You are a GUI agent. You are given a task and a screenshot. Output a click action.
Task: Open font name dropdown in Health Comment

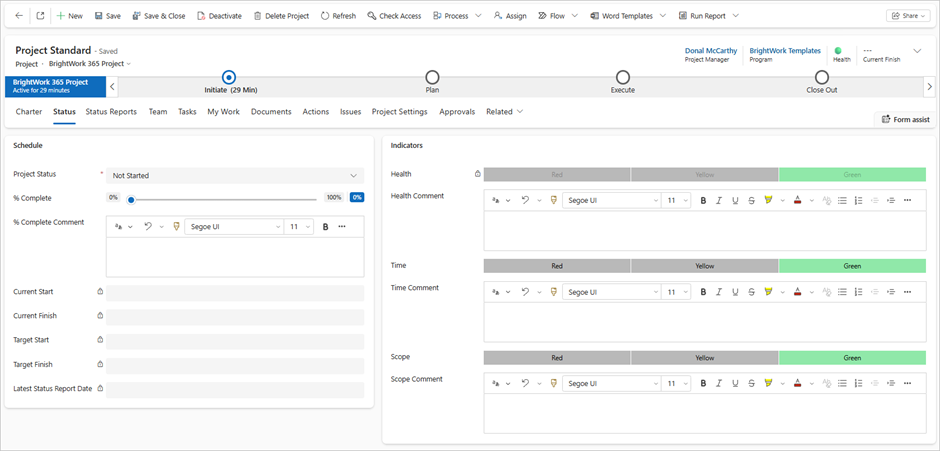612,200
